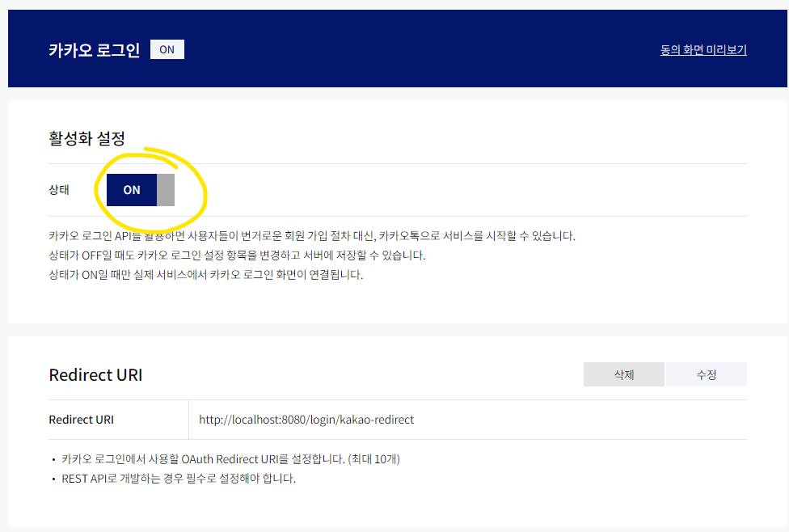Image resolution: width=789 pixels, height=532 pixels.
Task: Click the bullet starting REST API로 개발하는
Action: (179, 478)
